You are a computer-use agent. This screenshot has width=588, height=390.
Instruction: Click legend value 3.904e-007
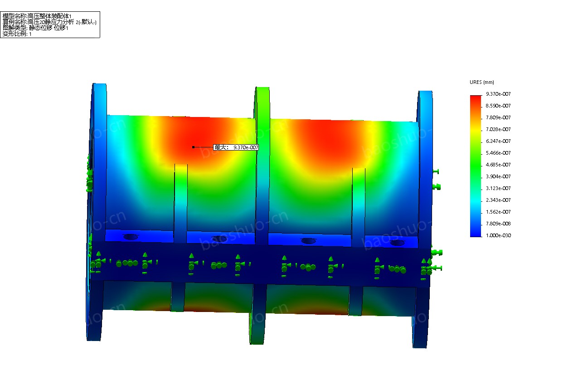coord(498,176)
